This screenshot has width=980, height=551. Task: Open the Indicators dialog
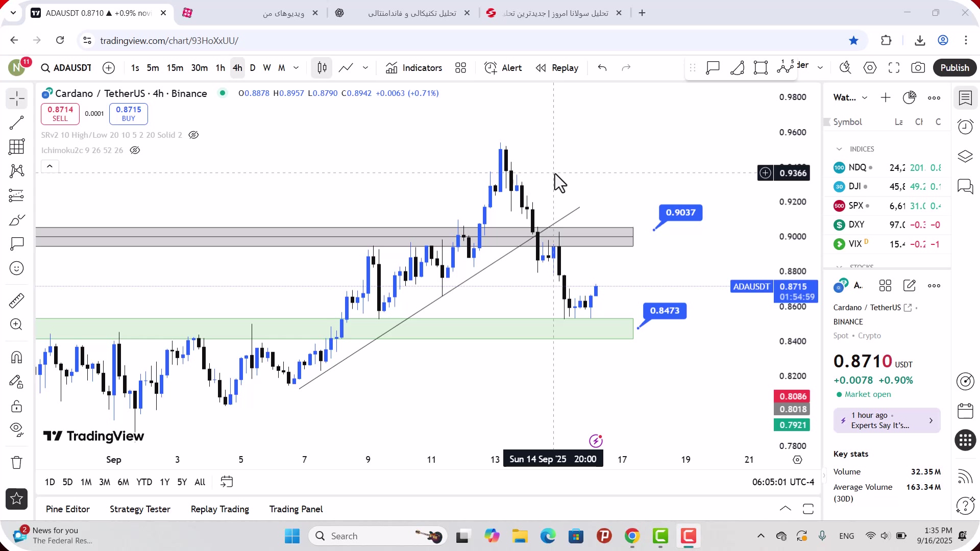coord(414,68)
